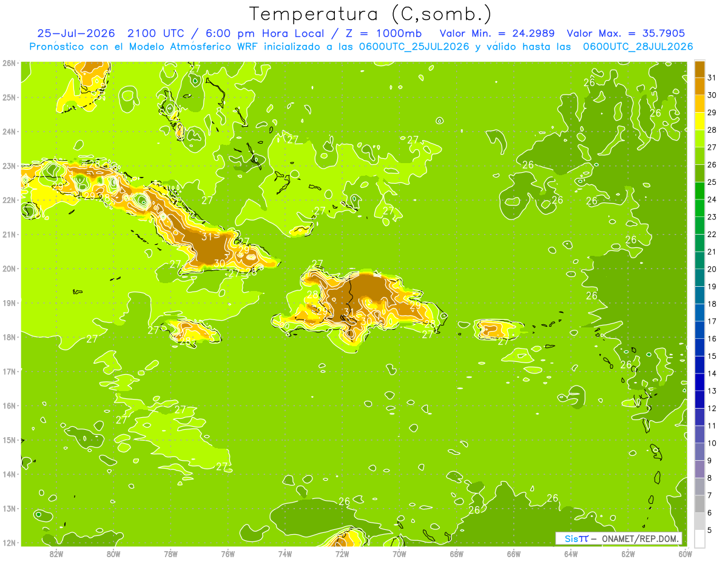Click the yellow legend swatch between 28 and 29
728x562 pixels.
(699, 121)
